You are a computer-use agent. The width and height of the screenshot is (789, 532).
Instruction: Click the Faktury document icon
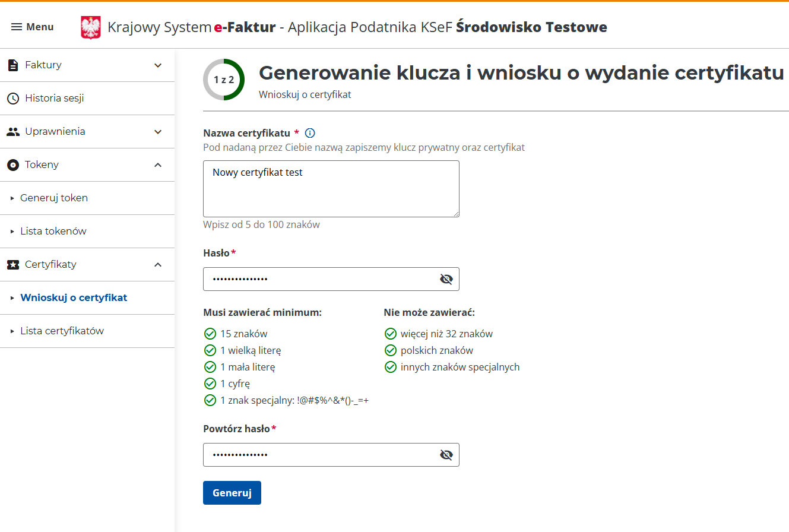(13, 65)
